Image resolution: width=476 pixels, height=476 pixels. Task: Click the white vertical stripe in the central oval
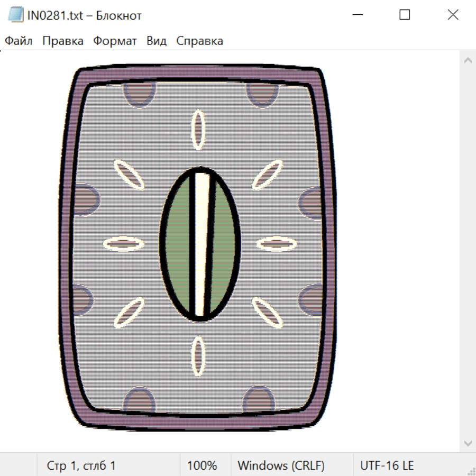click(x=202, y=243)
